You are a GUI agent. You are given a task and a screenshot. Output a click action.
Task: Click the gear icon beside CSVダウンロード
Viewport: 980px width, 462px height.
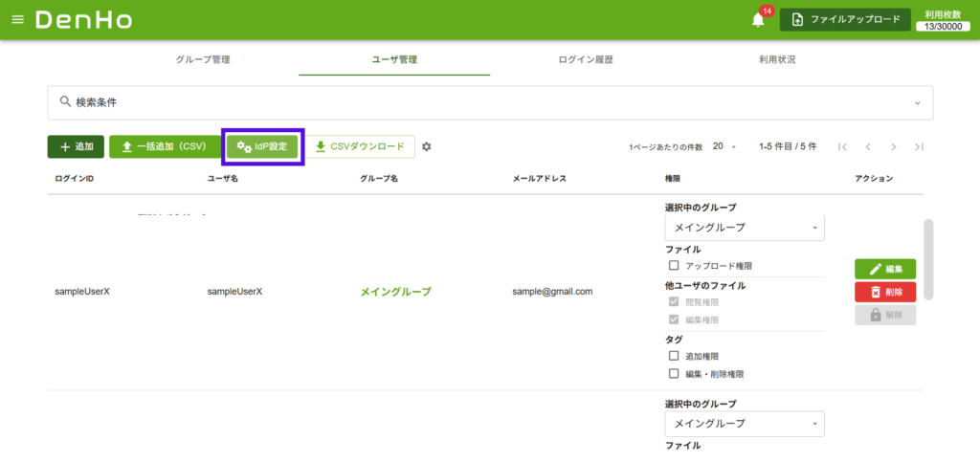tap(427, 146)
